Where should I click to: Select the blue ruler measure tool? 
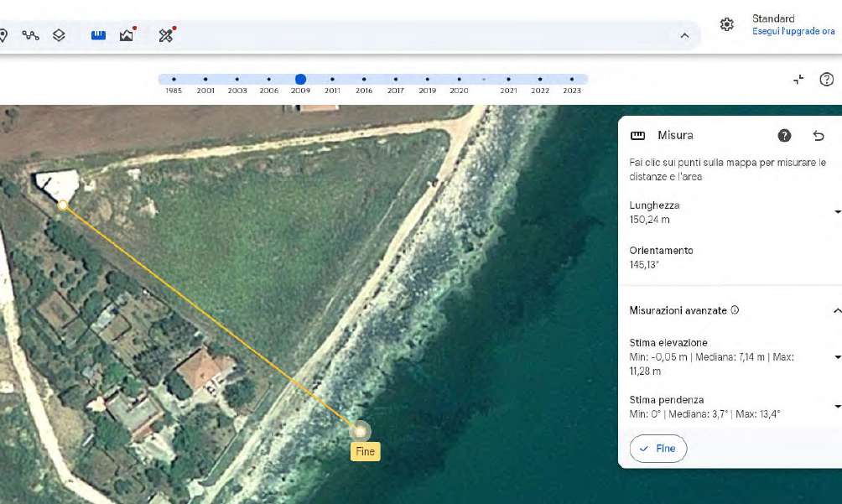coord(98,35)
